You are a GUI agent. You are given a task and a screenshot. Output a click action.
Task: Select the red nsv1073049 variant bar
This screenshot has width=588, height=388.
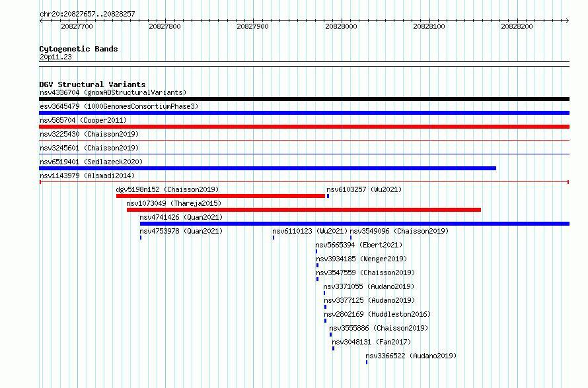coord(304,210)
